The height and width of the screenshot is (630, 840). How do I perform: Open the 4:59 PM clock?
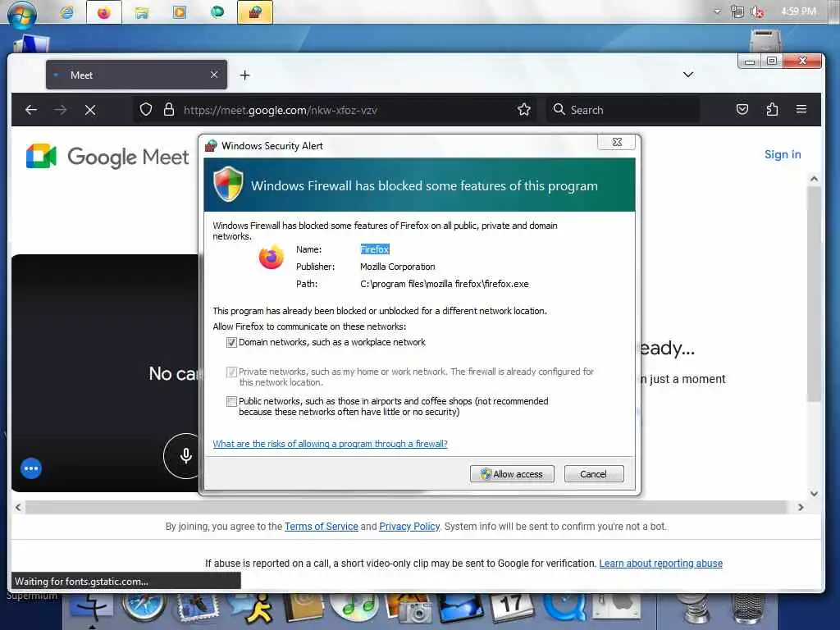point(798,11)
